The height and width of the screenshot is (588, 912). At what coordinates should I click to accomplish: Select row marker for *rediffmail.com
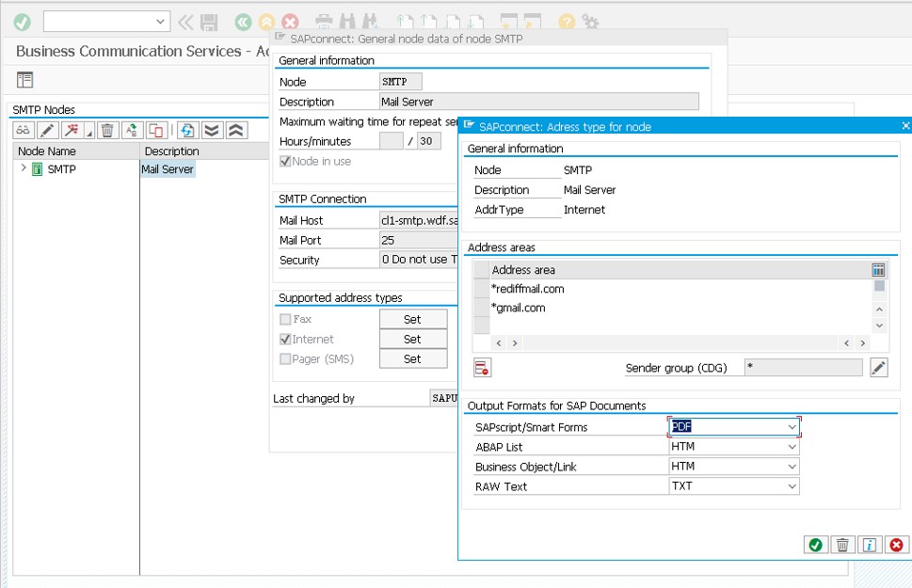[x=482, y=289]
